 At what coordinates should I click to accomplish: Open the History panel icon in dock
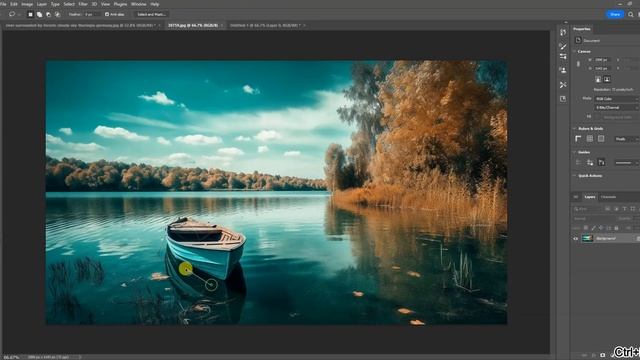(x=563, y=32)
